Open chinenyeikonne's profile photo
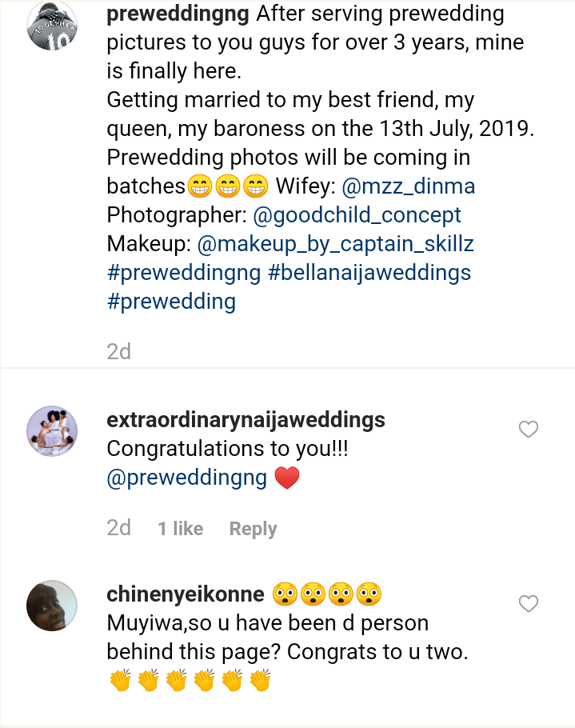The height and width of the screenshot is (728, 575). 52,606
